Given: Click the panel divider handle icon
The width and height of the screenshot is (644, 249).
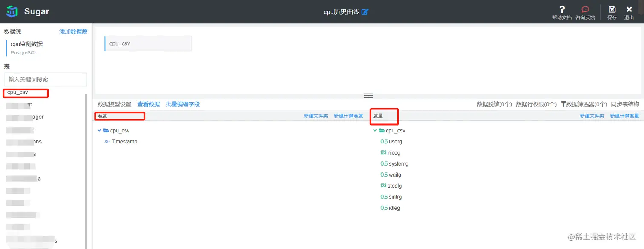Looking at the screenshot, I should click(368, 96).
